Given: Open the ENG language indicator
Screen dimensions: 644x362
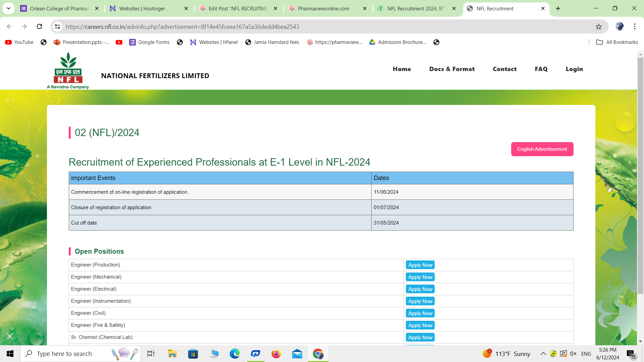Looking at the screenshot, I should (x=586, y=354).
